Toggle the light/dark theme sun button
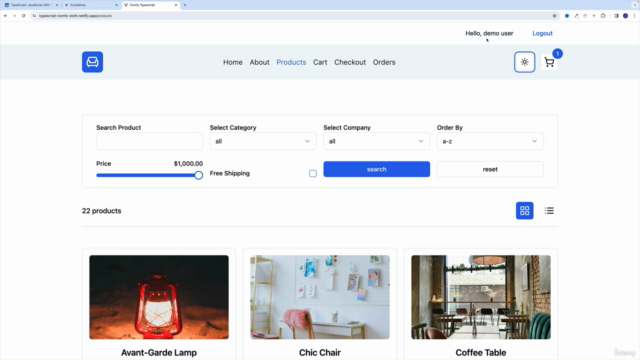Screen dimensions: 640x360 click(x=524, y=62)
